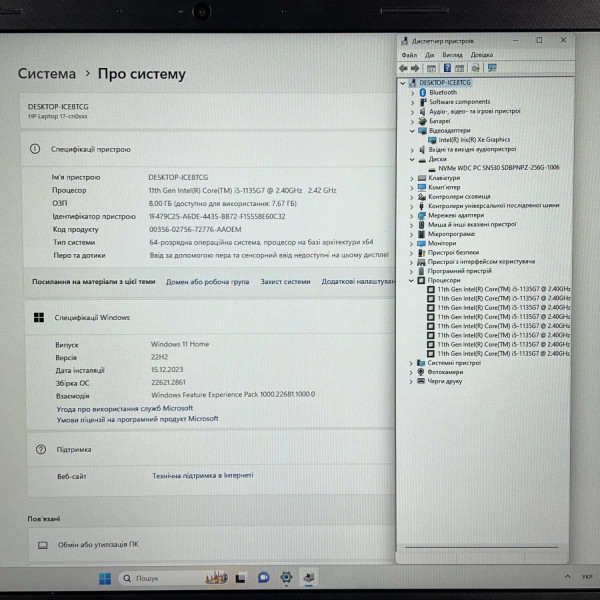Click processor value 11th Gen Intel Core i5-1135G7

(x=242, y=190)
